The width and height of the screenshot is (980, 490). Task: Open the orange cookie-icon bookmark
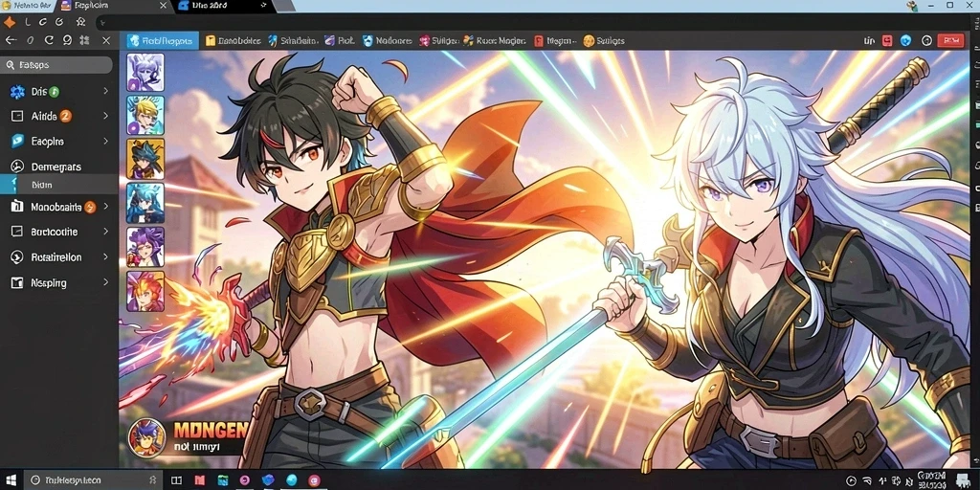pyautogui.click(x=603, y=40)
